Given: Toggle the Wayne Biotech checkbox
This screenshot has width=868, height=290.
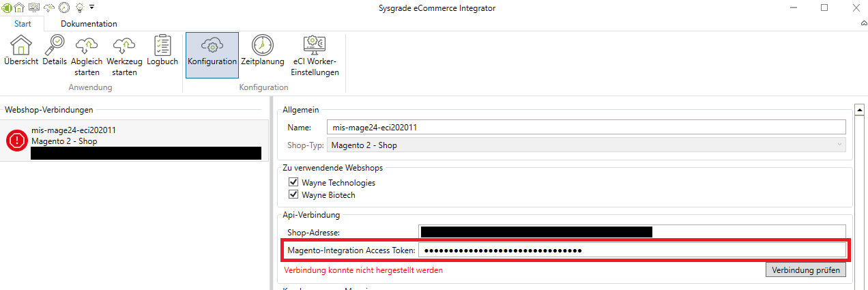Looking at the screenshot, I should [x=293, y=195].
